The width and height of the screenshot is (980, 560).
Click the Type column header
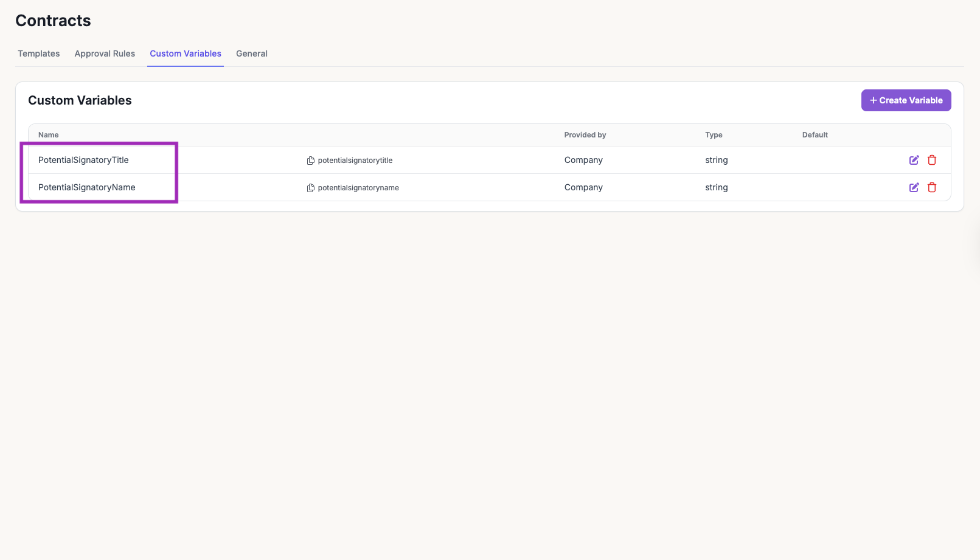(714, 135)
